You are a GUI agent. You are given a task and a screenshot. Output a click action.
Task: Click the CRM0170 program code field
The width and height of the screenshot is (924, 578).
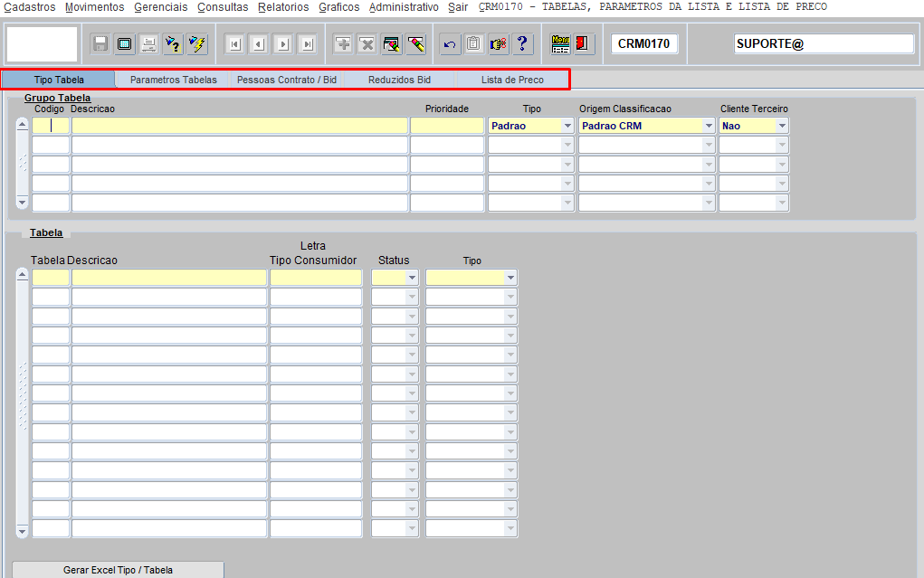pos(644,43)
